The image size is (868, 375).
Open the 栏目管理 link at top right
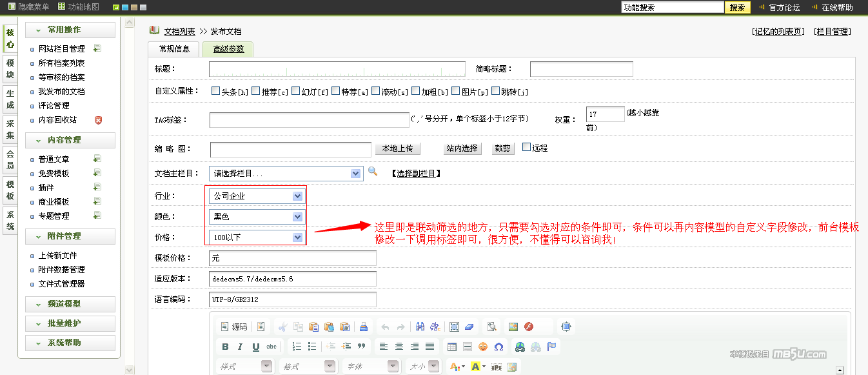(832, 31)
